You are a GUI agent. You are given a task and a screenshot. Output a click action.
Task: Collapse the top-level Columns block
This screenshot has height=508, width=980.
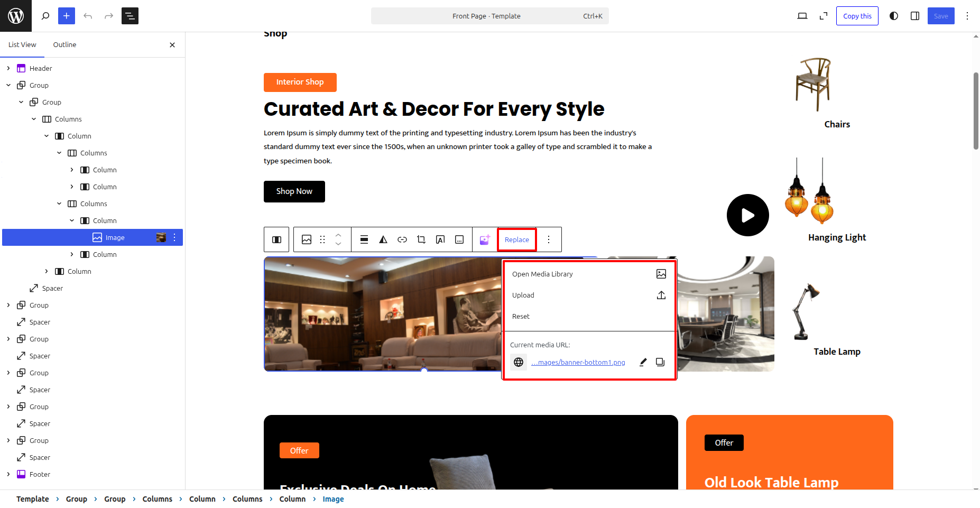click(34, 119)
